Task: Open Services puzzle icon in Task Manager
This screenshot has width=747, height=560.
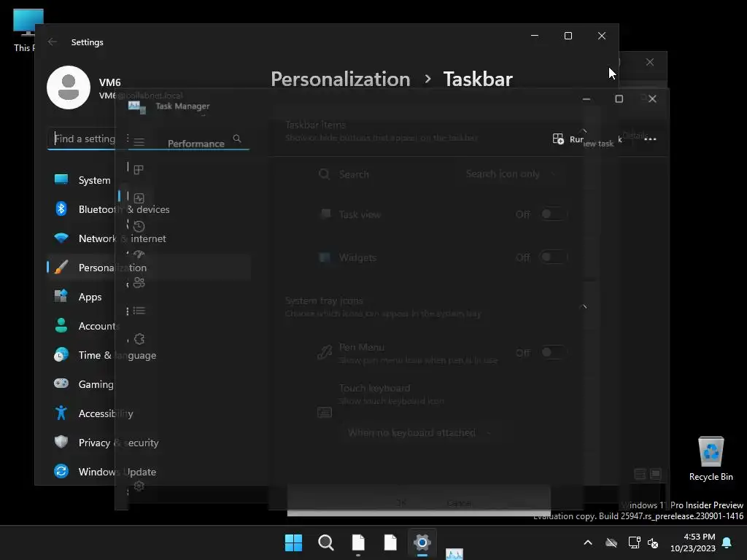Action: coord(139,339)
